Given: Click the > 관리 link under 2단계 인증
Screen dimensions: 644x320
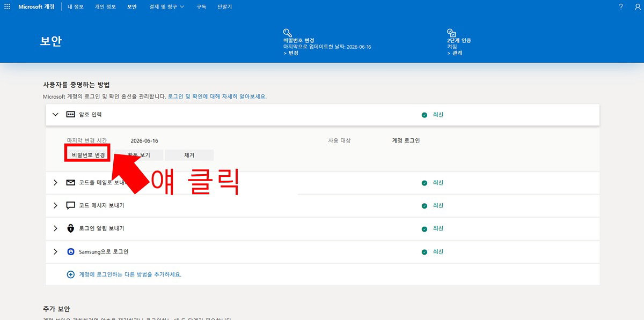Looking at the screenshot, I should (x=455, y=53).
